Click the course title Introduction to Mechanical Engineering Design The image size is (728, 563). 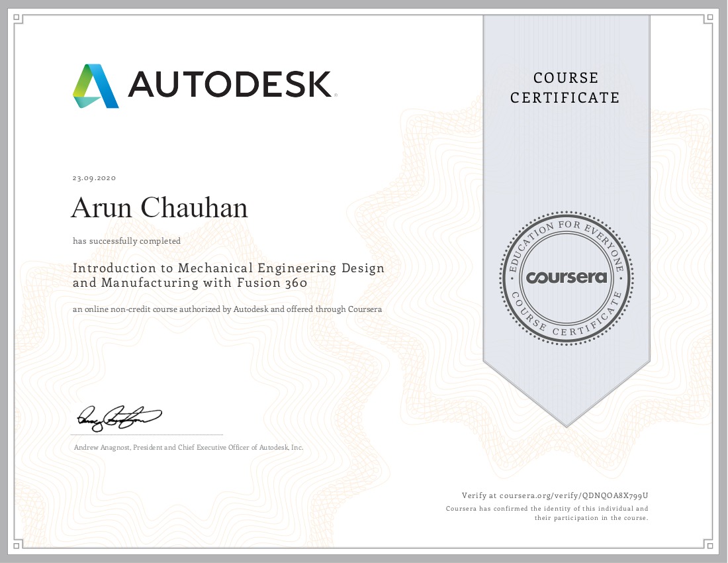click(228, 268)
